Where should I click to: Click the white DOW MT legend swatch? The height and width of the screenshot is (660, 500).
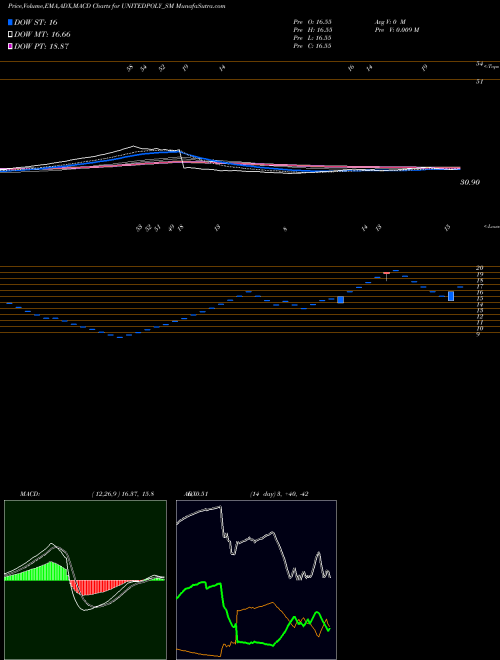pyautogui.click(x=11, y=35)
